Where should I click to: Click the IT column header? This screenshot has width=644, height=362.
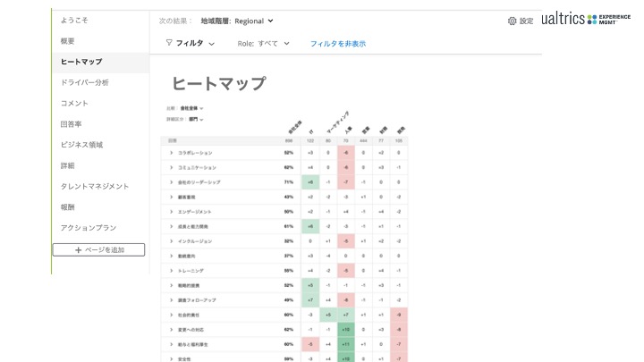click(x=310, y=131)
